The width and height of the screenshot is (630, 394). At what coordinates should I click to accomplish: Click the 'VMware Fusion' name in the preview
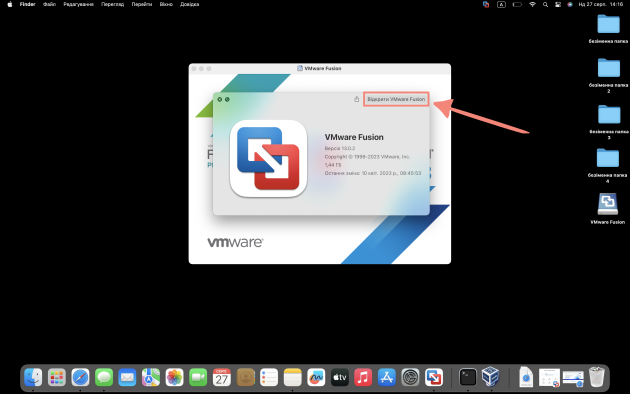354,137
